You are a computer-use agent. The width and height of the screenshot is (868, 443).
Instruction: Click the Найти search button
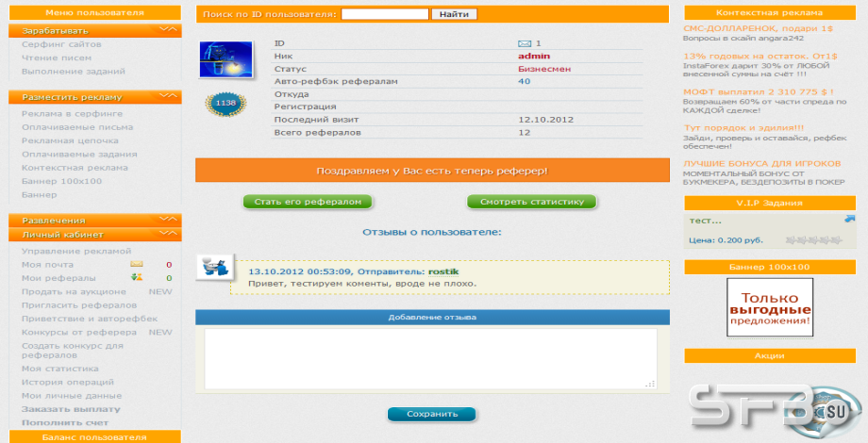pos(454,14)
